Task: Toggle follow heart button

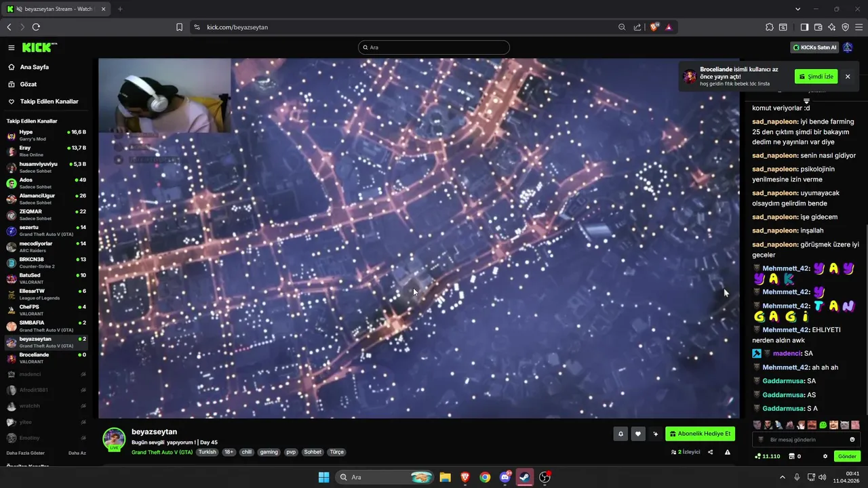Action: pyautogui.click(x=638, y=434)
